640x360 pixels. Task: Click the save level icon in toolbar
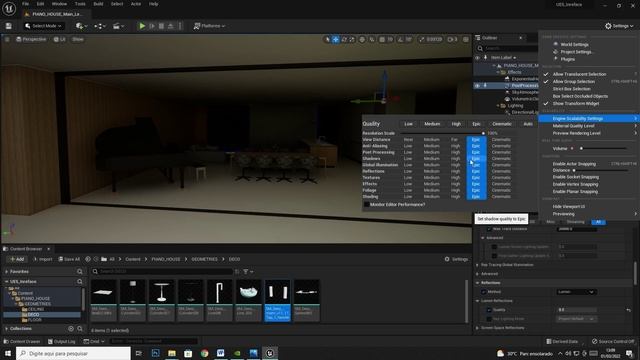click(x=9, y=26)
